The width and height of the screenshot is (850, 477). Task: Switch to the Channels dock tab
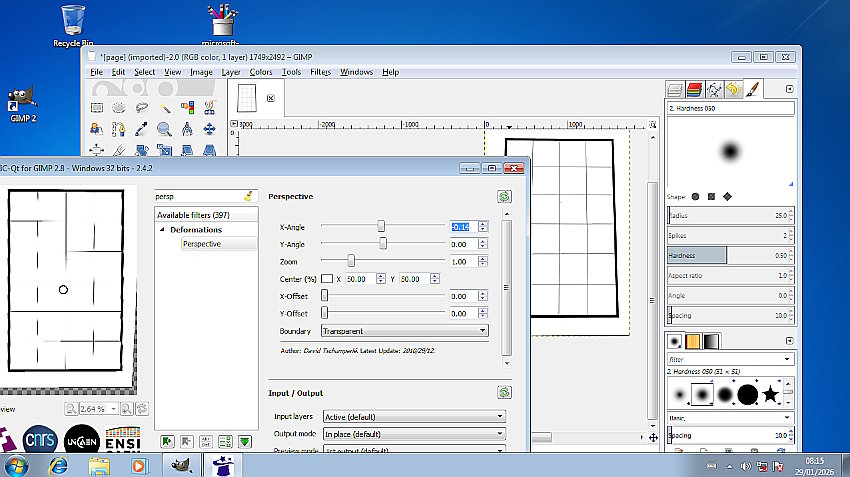tap(694, 89)
